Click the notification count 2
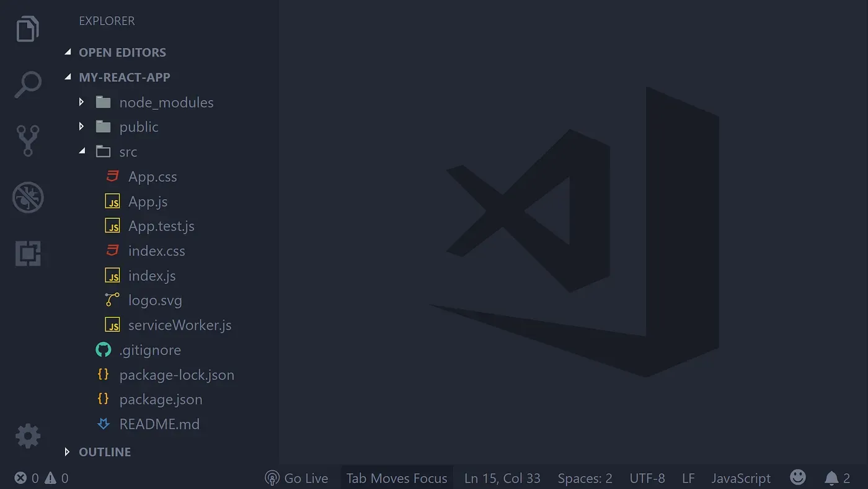This screenshot has height=489, width=868. 846,478
